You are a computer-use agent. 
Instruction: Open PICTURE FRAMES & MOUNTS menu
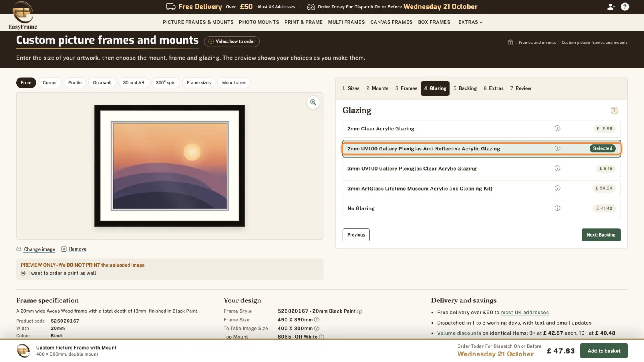pyautogui.click(x=198, y=22)
